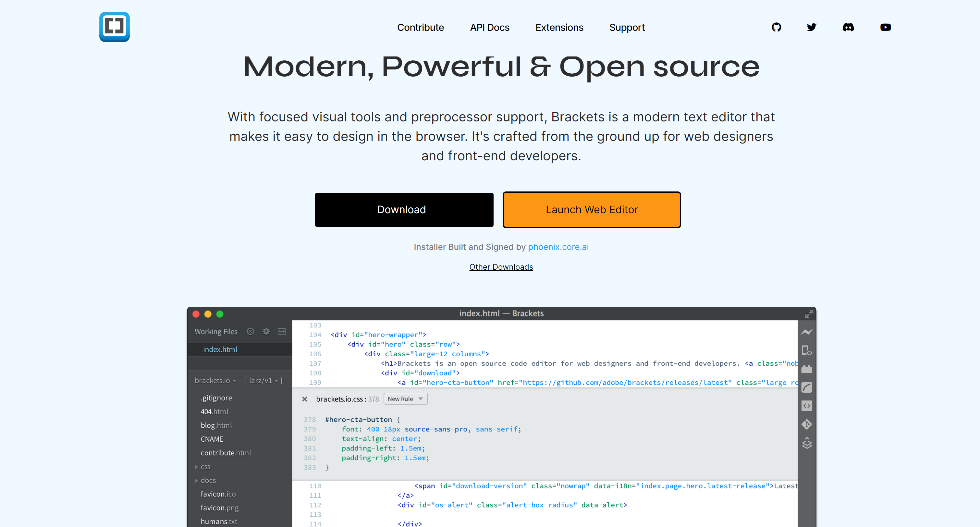The width and height of the screenshot is (980, 527).
Task: Click the red close dot of editor window
Action: tap(196, 314)
